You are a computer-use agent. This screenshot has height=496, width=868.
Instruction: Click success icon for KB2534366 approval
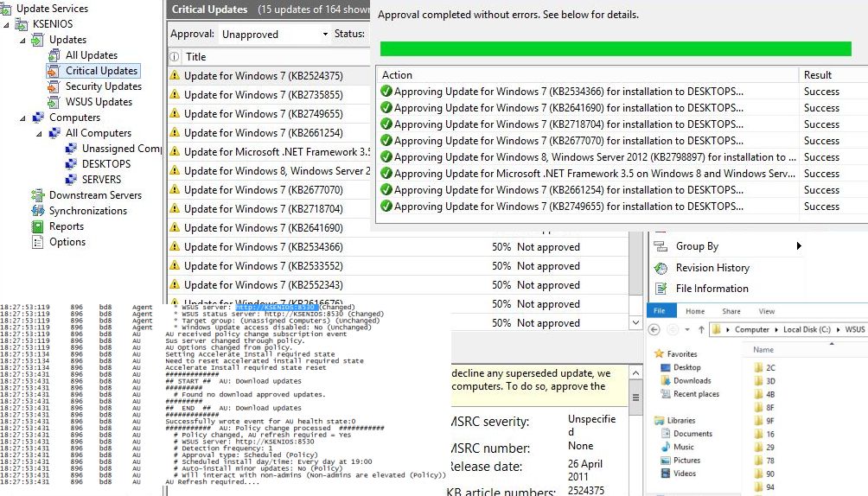386,92
